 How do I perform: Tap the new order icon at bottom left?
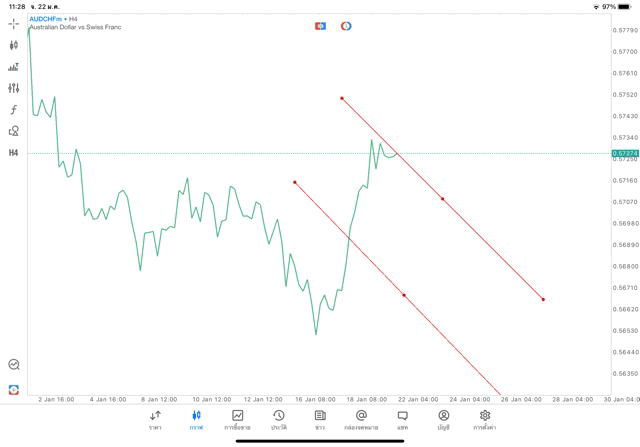click(x=14, y=389)
